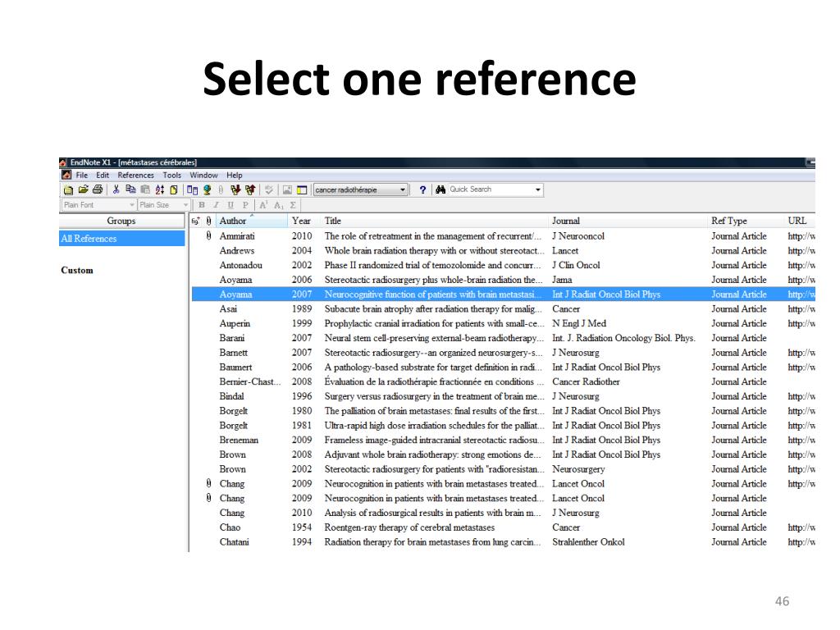Click the Open Library folder icon
Screen dimensions: 840x630
pyautogui.click(x=83, y=189)
